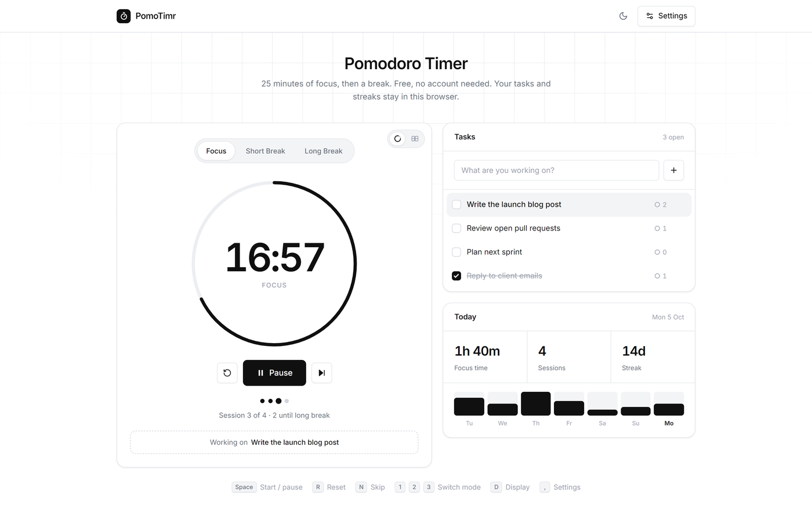Click the PomoTimr stopwatch logo icon
This screenshot has width=812, height=508.
click(124, 16)
